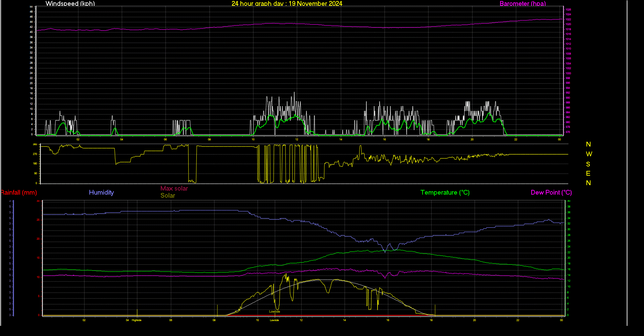Click the 270 wind direction axis value
This screenshot has width=644, height=336.
[x=35, y=154]
